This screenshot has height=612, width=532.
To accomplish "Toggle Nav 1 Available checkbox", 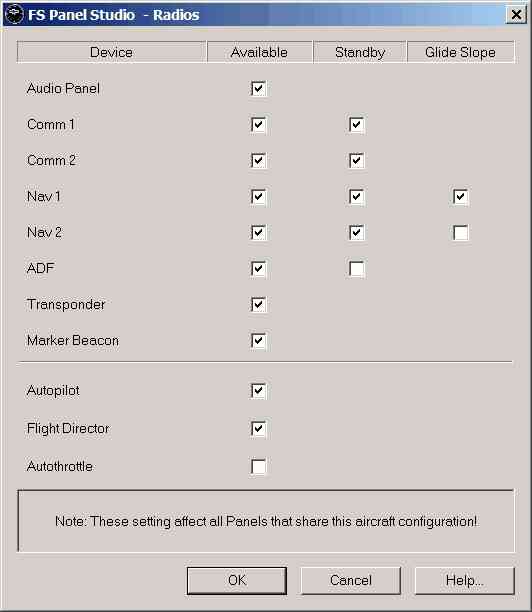I will tap(258, 196).
